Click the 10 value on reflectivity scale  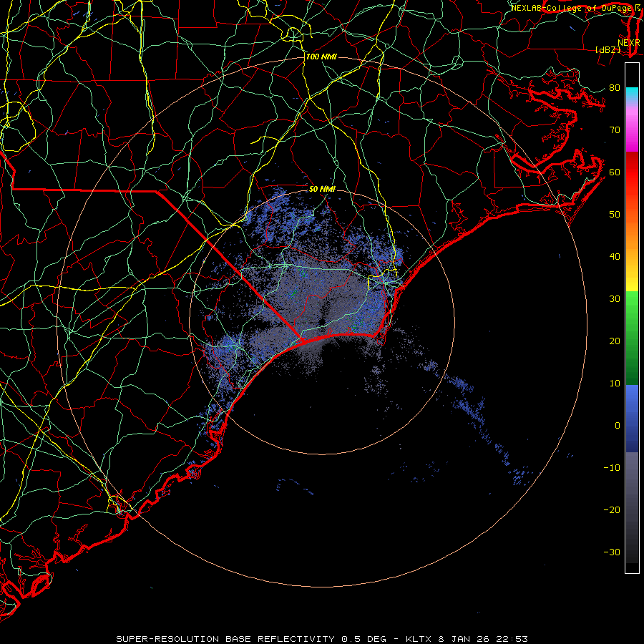point(615,384)
